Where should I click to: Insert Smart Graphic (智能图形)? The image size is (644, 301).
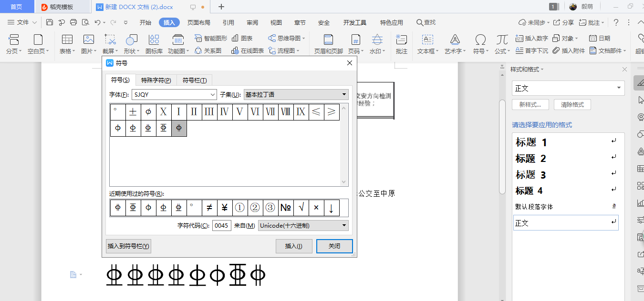[210, 38]
